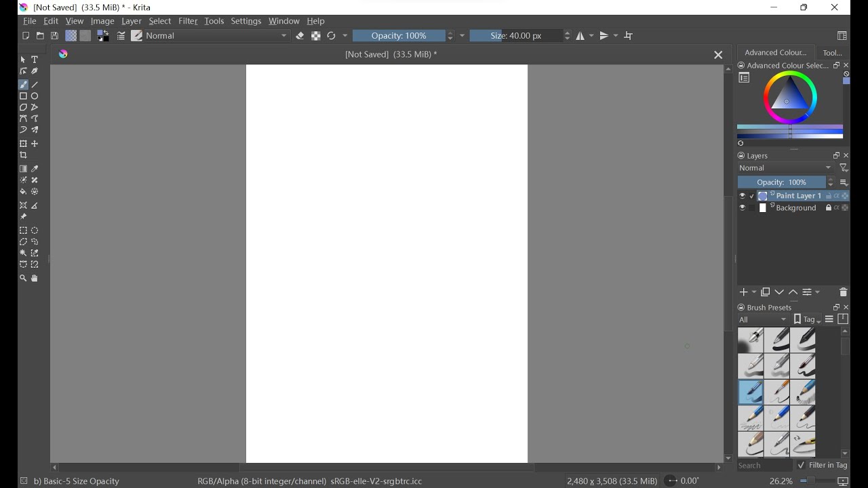Switch to the Tool Options docker tab

tap(832, 52)
